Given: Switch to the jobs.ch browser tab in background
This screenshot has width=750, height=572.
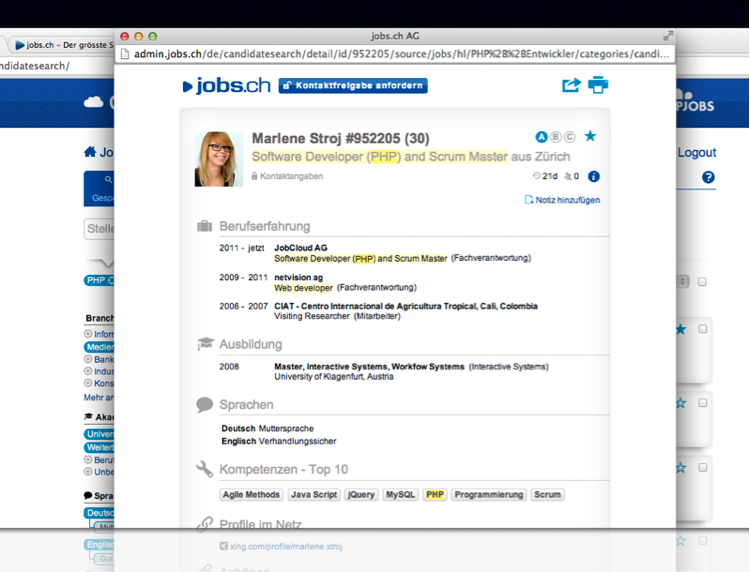Looking at the screenshot, I should coord(64,45).
